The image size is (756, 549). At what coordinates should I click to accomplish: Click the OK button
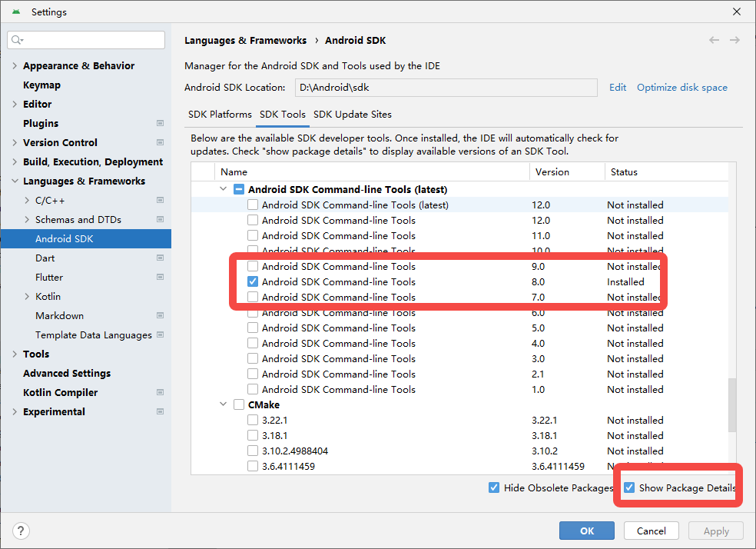[587, 531]
